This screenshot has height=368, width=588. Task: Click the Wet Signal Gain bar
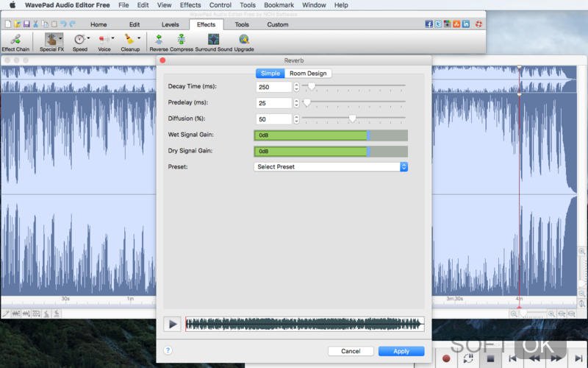coord(331,135)
